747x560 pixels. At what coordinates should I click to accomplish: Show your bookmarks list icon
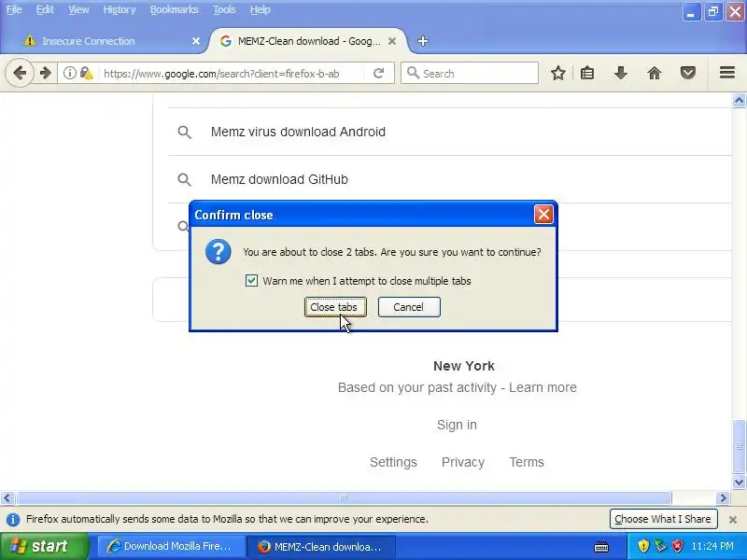tap(587, 73)
